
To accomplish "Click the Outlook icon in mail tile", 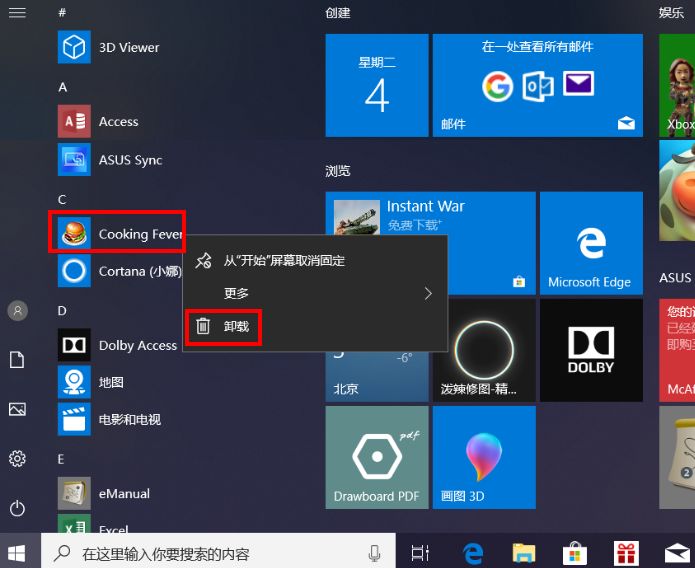I will [x=538, y=86].
